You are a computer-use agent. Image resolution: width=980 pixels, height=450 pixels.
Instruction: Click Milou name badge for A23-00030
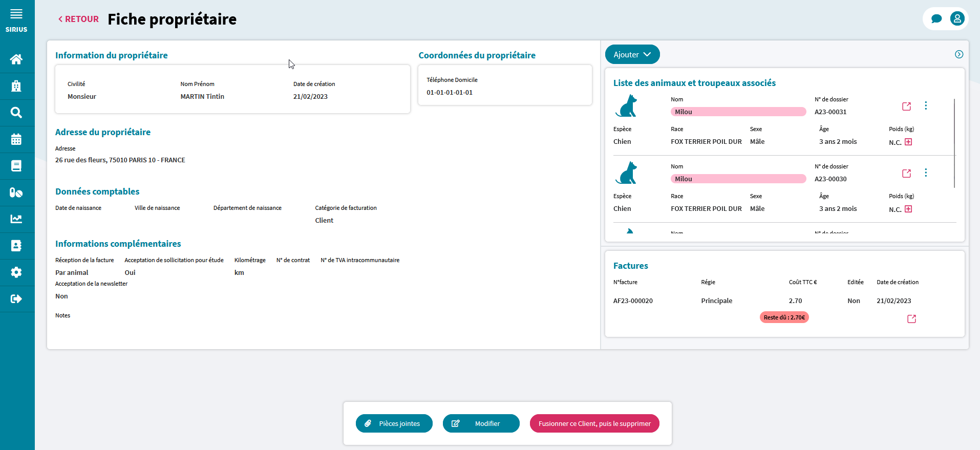[738, 179]
